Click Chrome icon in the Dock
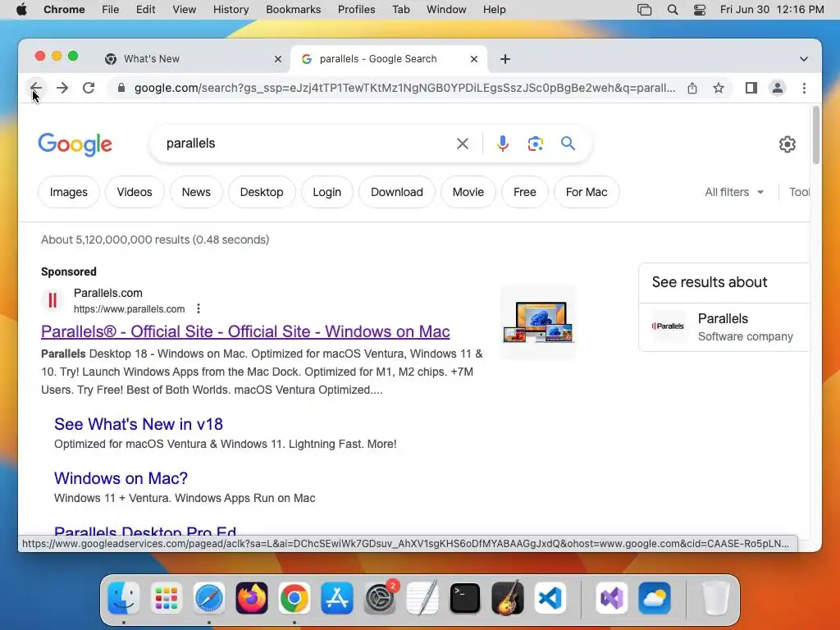Image resolution: width=840 pixels, height=630 pixels. [x=294, y=598]
